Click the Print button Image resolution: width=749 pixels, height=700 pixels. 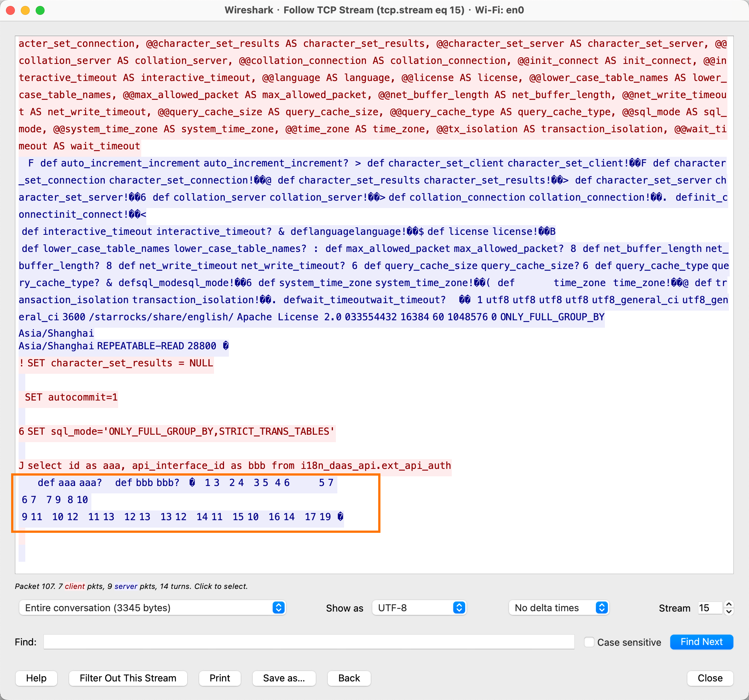220,678
